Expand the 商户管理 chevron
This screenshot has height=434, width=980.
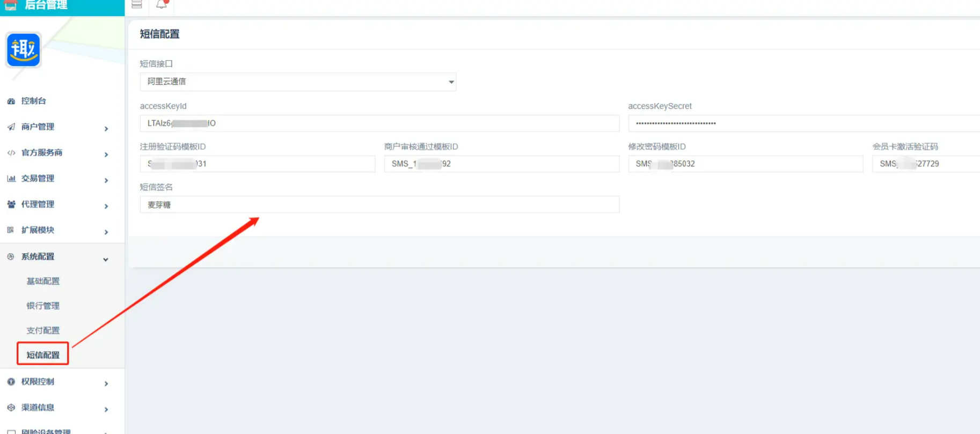pos(106,129)
